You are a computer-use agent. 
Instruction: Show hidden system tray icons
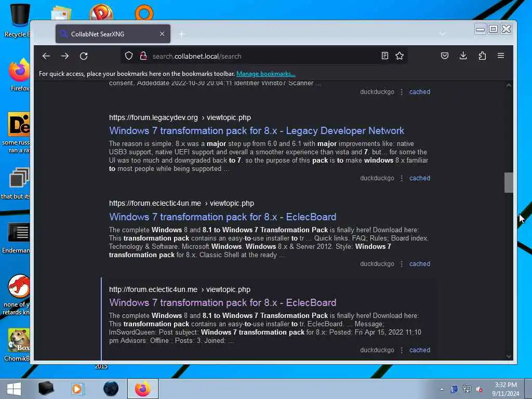pos(442,389)
